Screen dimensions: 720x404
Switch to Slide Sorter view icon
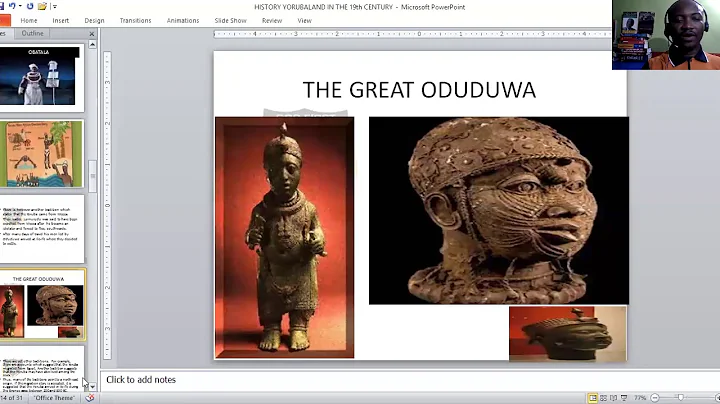click(603, 398)
